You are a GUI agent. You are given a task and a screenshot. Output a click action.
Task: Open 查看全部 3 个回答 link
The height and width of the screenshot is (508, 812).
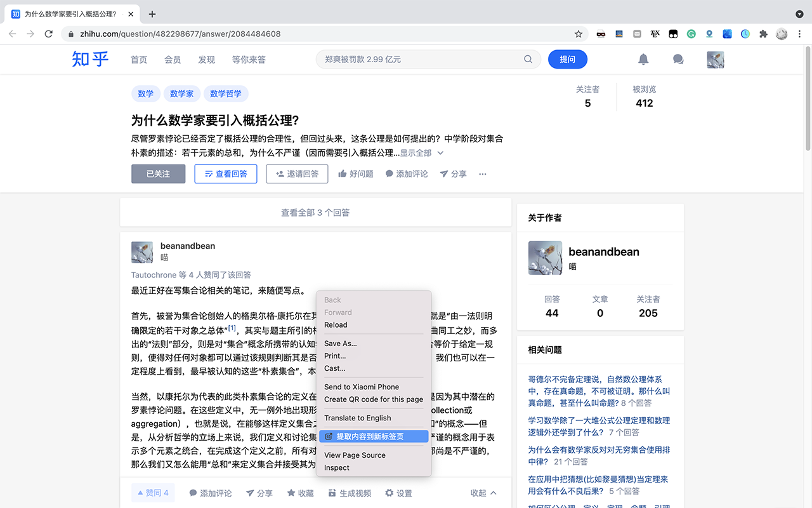pyautogui.click(x=315, y=213)
